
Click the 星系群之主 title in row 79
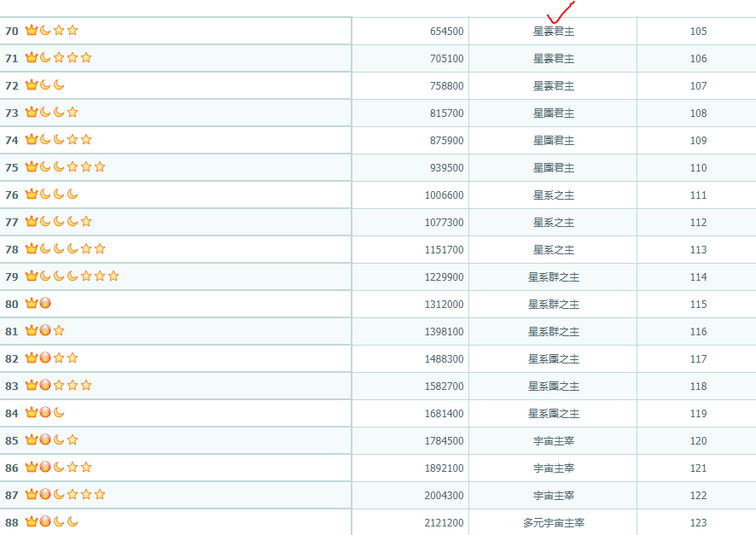[x=553, y=277]
